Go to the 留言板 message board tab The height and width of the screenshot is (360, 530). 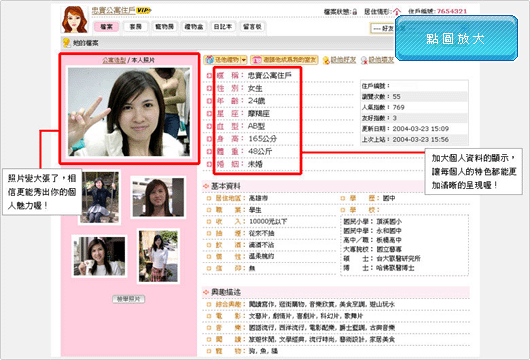tap(252, 27)
